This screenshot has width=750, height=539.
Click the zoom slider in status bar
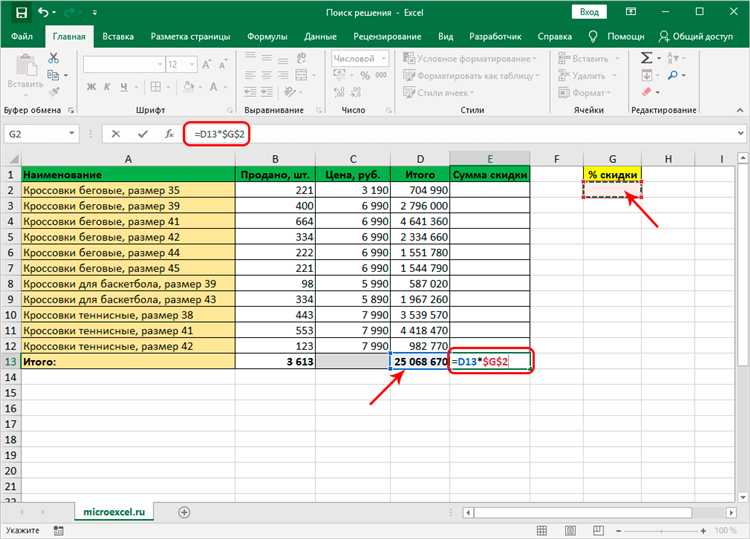click(661, 531)
